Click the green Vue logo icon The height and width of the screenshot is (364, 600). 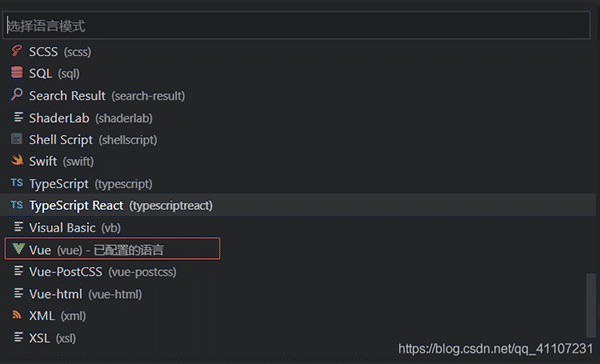click(x=18, y=249)
